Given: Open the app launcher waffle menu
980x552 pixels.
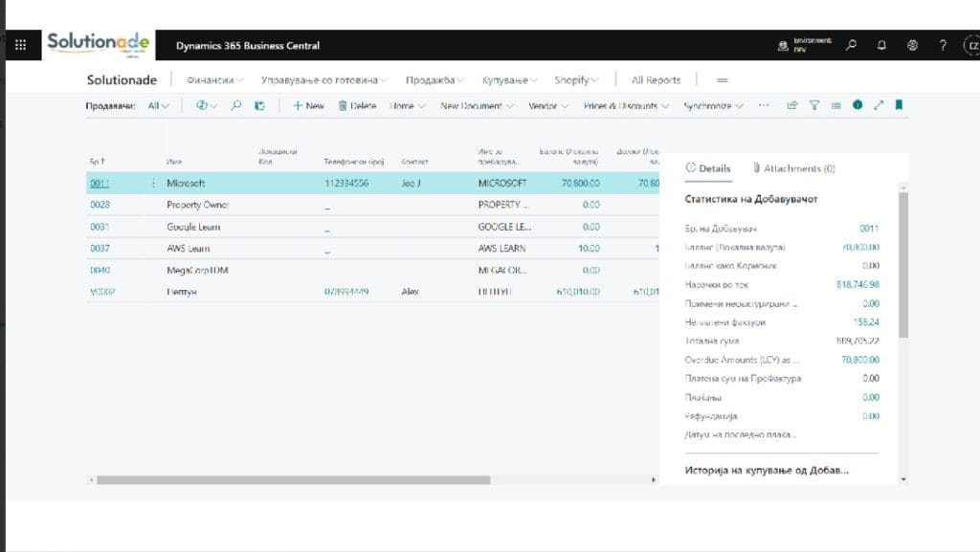Looking at the screenshot, I should tap(21, 45).
